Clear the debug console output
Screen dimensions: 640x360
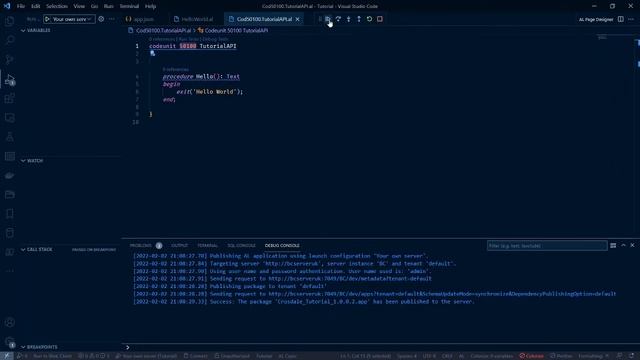(x=613, y=245)
